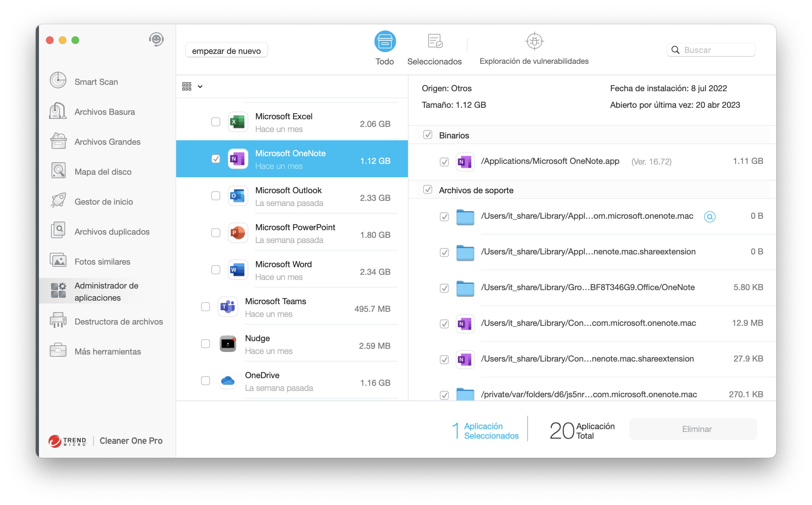
Task: Open Gestor de inicio via rocket icon
Action: pos(58,201)
